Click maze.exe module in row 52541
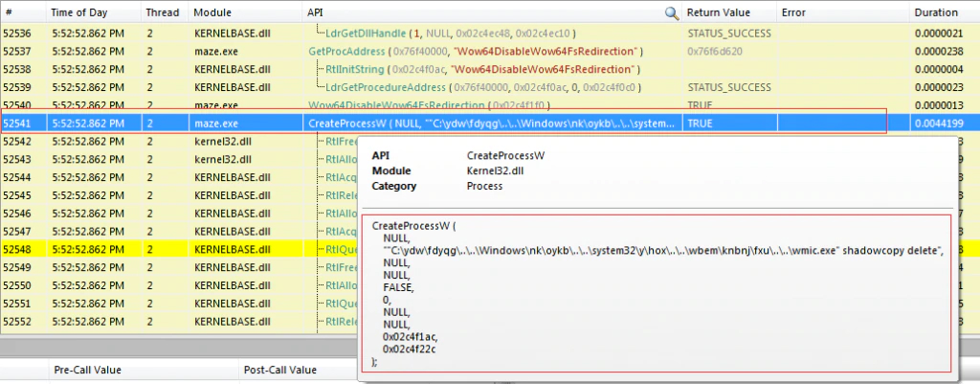 [x=215, y=124]
